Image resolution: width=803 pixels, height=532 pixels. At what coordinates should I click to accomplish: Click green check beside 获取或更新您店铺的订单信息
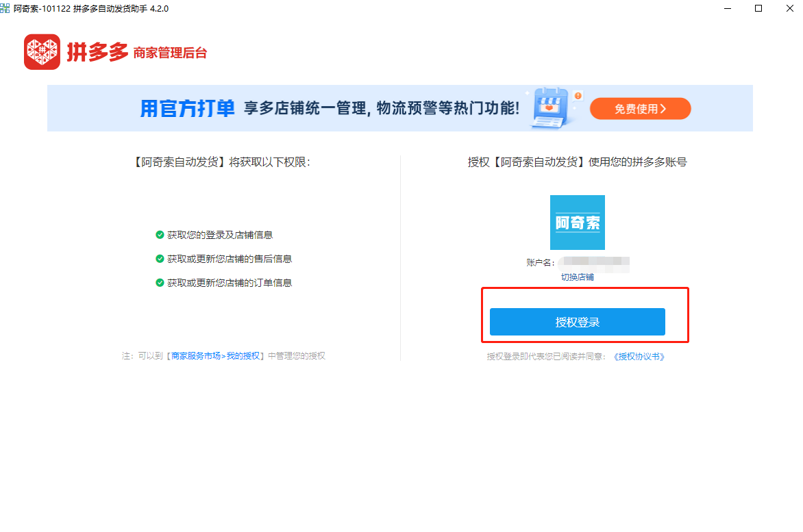159,283
